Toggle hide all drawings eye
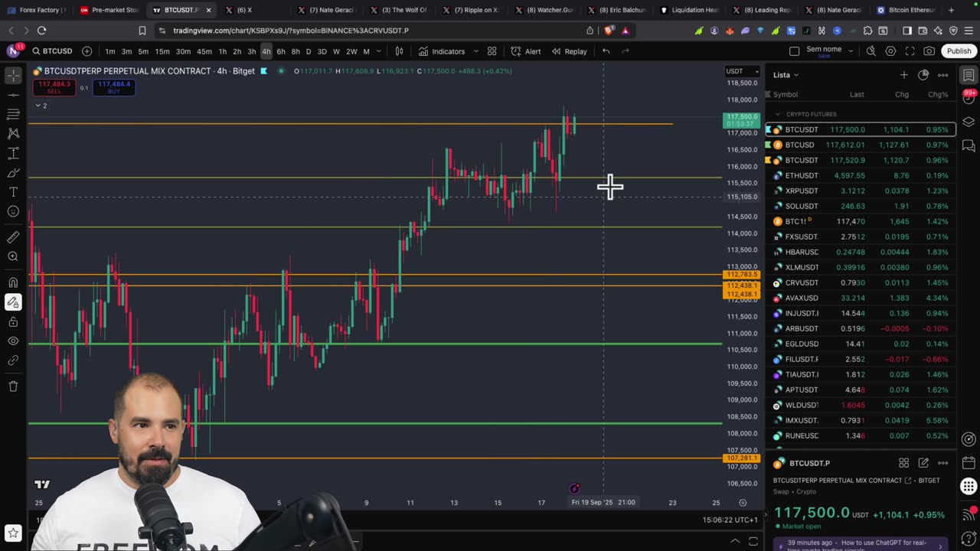This screenshot has width=980, height=551. coord(13,341)
